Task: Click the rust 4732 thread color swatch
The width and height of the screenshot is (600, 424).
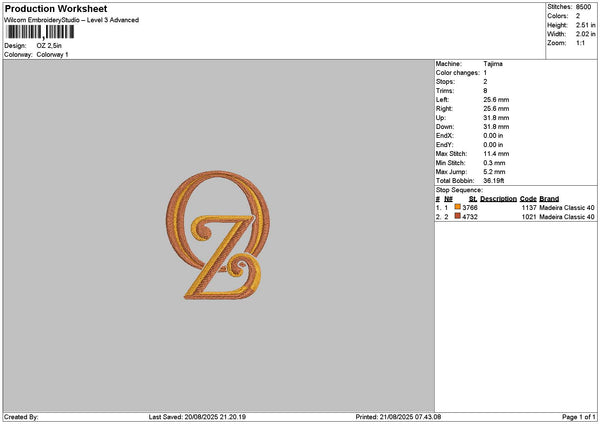Action: [x=457, y=216]
